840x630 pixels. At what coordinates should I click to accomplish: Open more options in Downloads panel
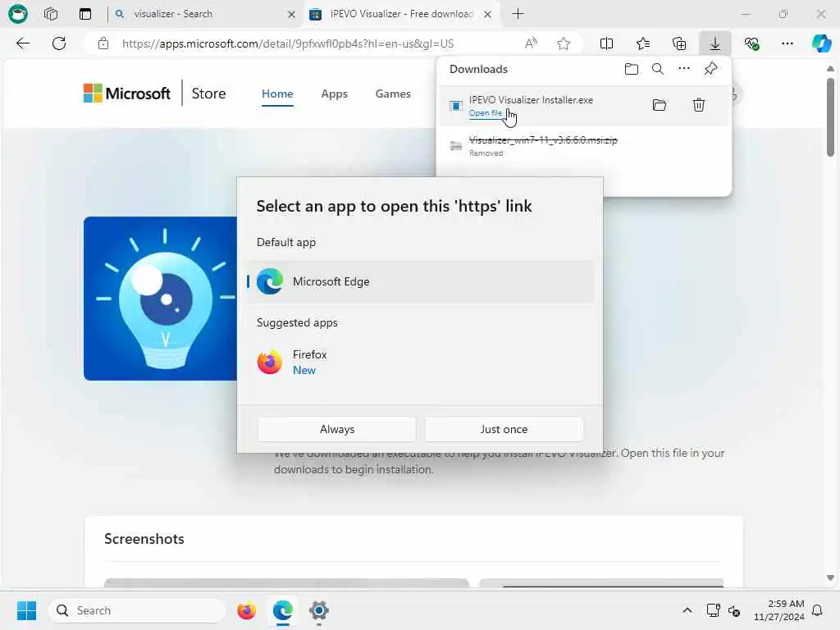(683, 69)
